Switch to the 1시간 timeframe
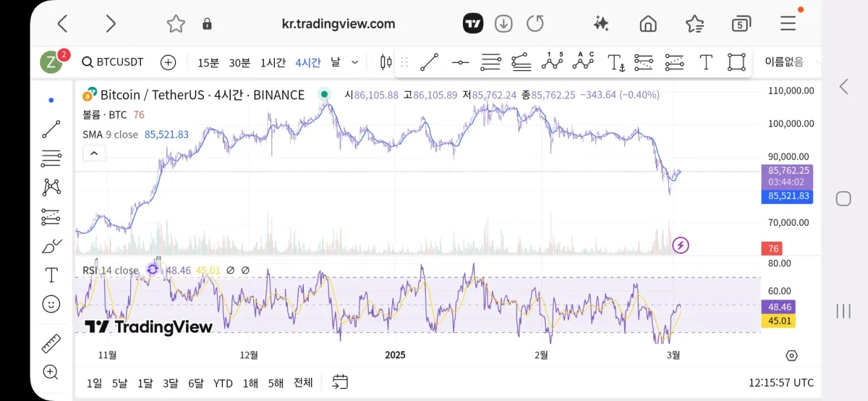 pyautogui.click(x=273, y=62)
